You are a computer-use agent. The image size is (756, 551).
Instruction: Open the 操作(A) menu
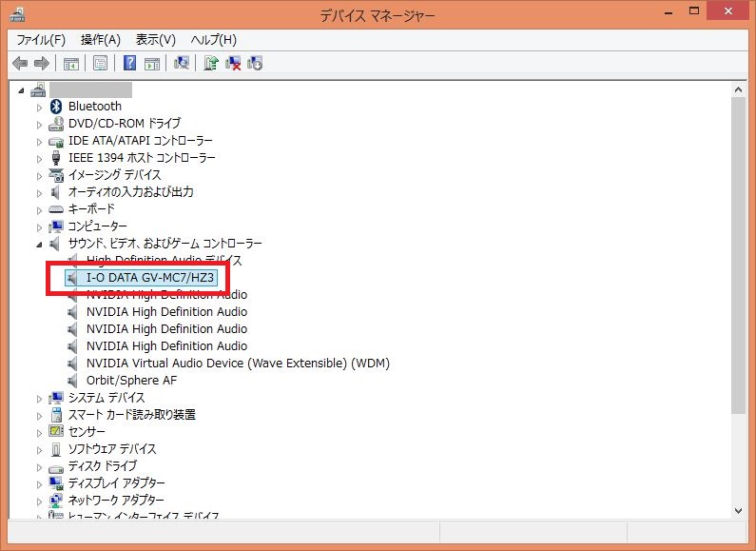pyautogui.click(x=100, y=40)
